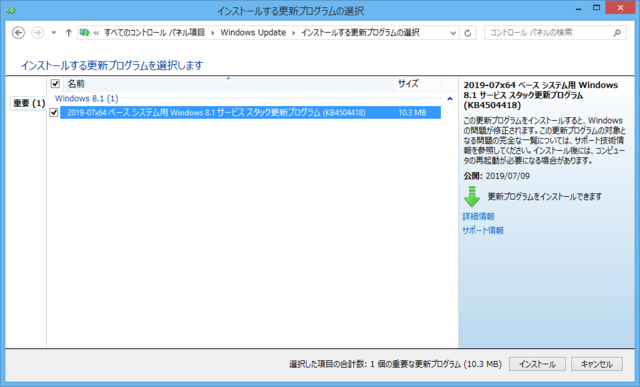Image resolution: width=640 pixels, height=387 pixels.
Task: Go up one level with up arrow
Action: 69,33
